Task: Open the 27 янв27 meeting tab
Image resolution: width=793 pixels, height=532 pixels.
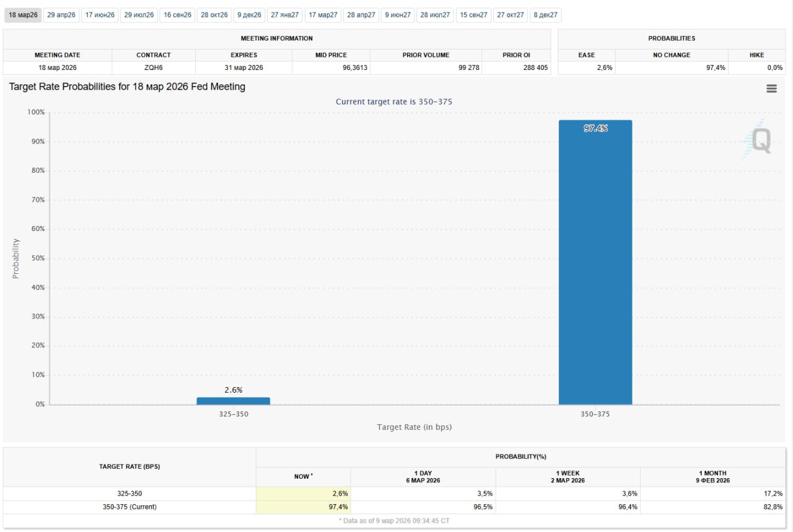Action: point(284,15)
